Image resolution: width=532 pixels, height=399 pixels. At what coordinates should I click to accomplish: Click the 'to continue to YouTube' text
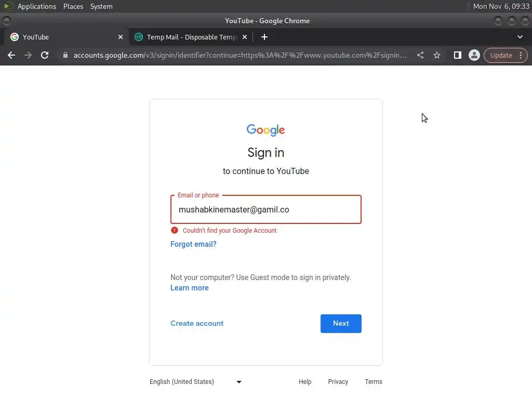click(265, 171)
